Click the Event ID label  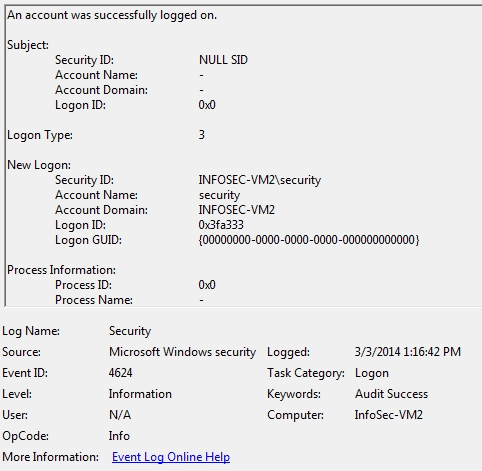point(25,373)
